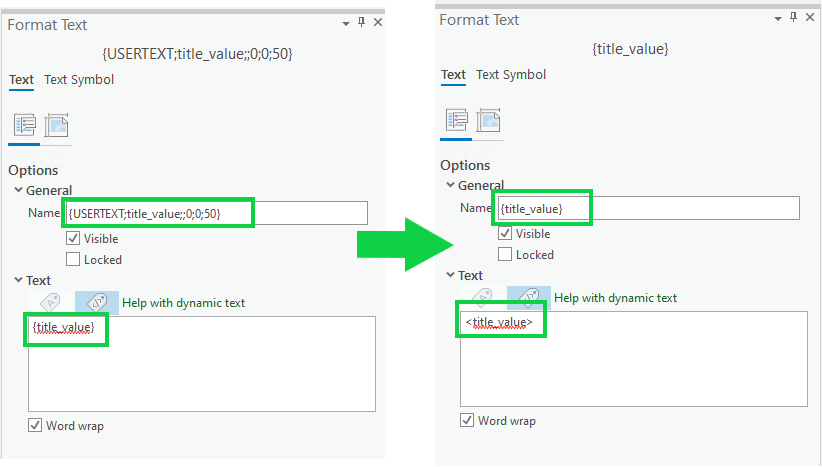Click the highlighted dynamic text tag icon, left pane
The width and height of the screenshot is (822, 467).
pos(96,302)
